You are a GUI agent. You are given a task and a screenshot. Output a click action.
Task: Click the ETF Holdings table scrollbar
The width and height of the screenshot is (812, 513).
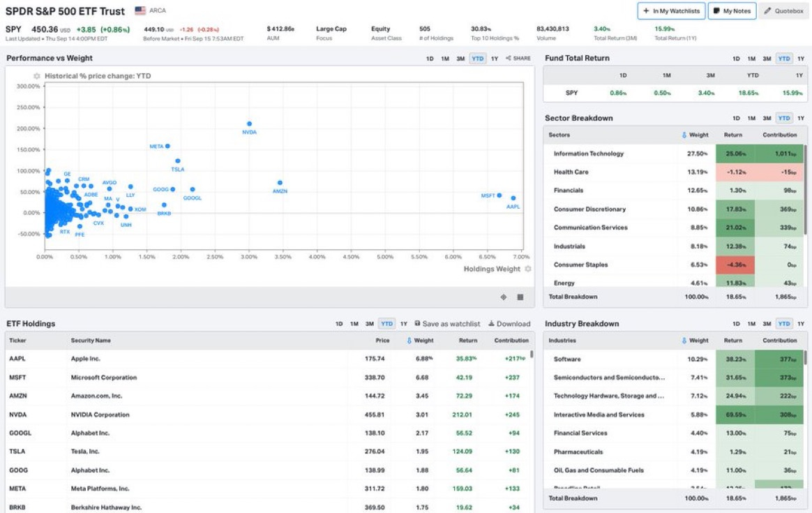(x=532, y=355)
